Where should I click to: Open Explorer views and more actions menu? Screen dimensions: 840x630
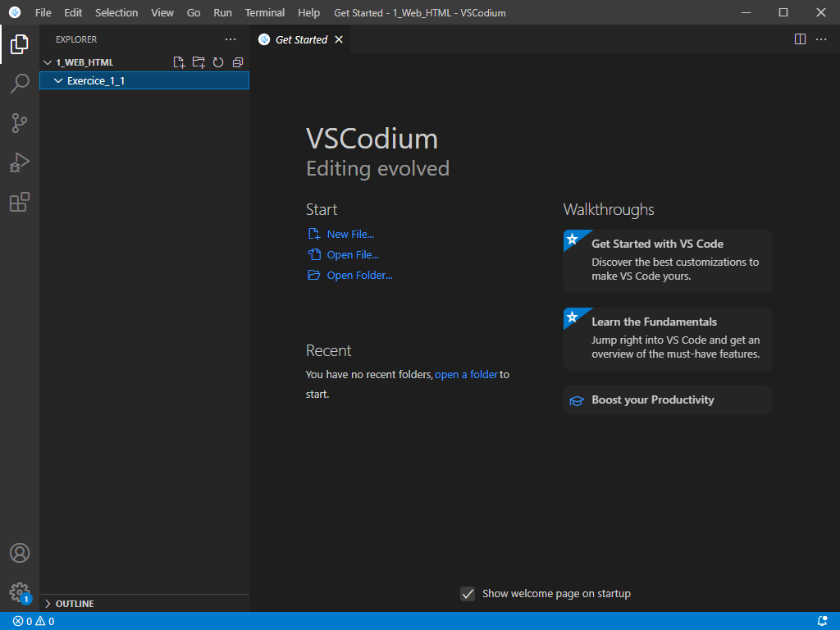pyautogui.click(x=231, y=39)
